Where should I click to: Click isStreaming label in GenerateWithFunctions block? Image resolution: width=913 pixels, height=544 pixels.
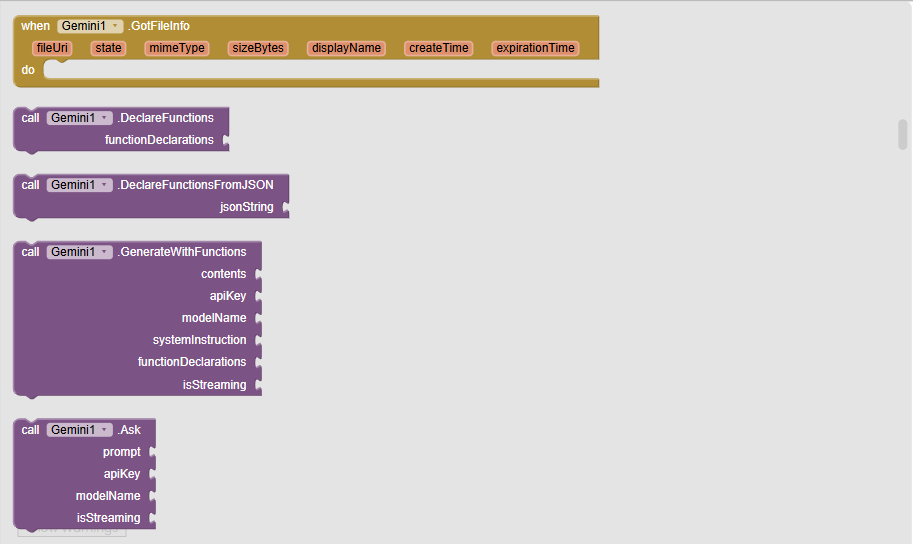[x=214, y=386]
